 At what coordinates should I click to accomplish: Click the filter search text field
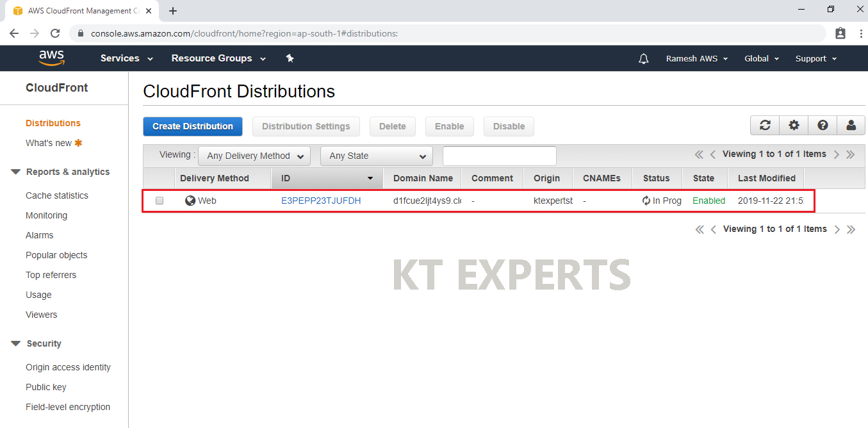tap(499, 156)
